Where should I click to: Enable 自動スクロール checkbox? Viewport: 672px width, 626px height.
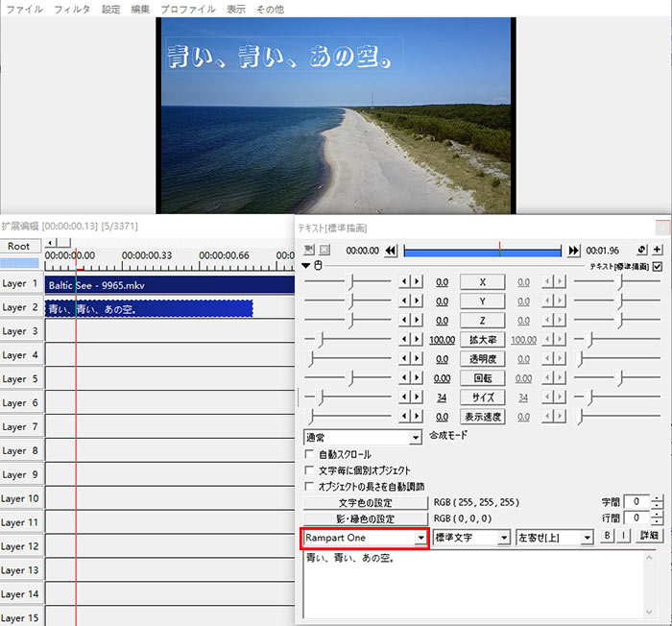click(309, 454)
